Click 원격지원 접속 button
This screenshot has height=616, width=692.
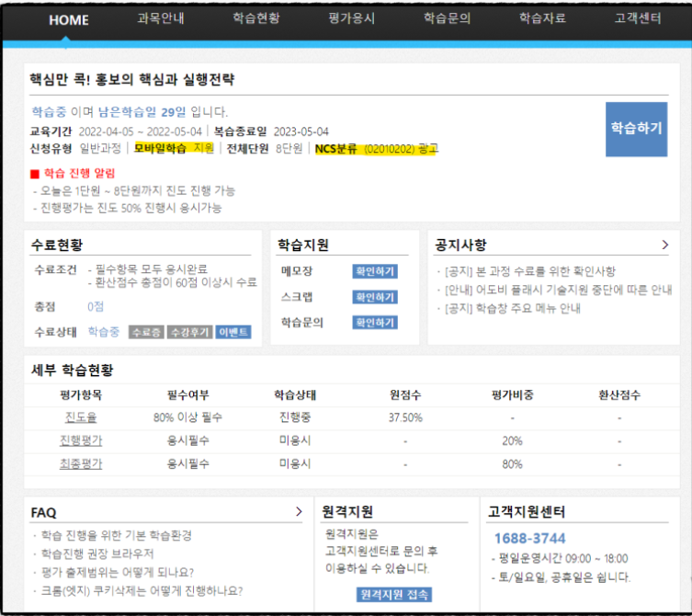click(393, 594)
